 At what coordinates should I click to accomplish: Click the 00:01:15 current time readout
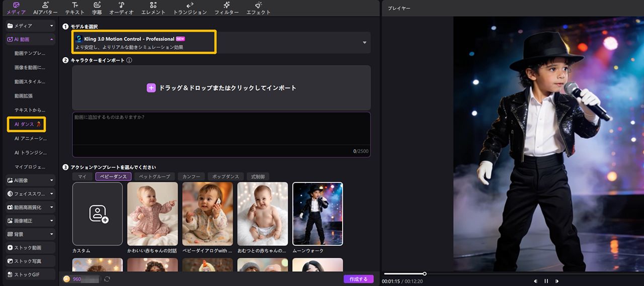pyautogui.click(x=391, y=281)
